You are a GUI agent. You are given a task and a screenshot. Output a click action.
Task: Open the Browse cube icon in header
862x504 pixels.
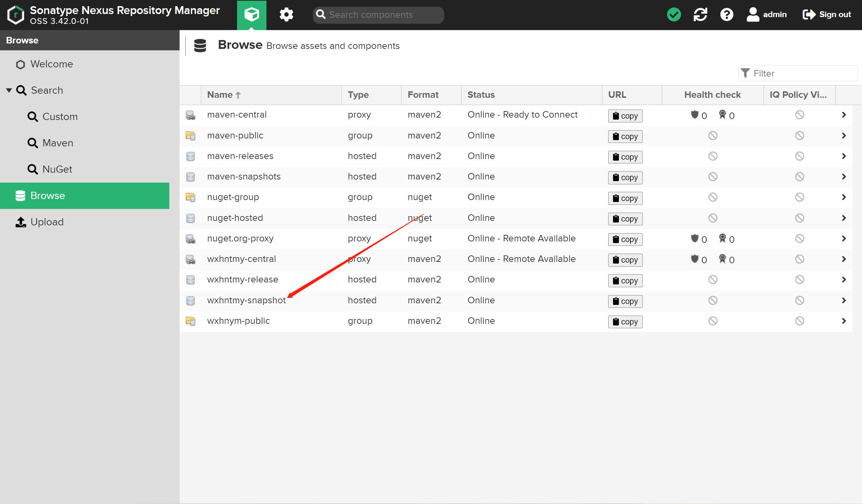coord(251,15)
